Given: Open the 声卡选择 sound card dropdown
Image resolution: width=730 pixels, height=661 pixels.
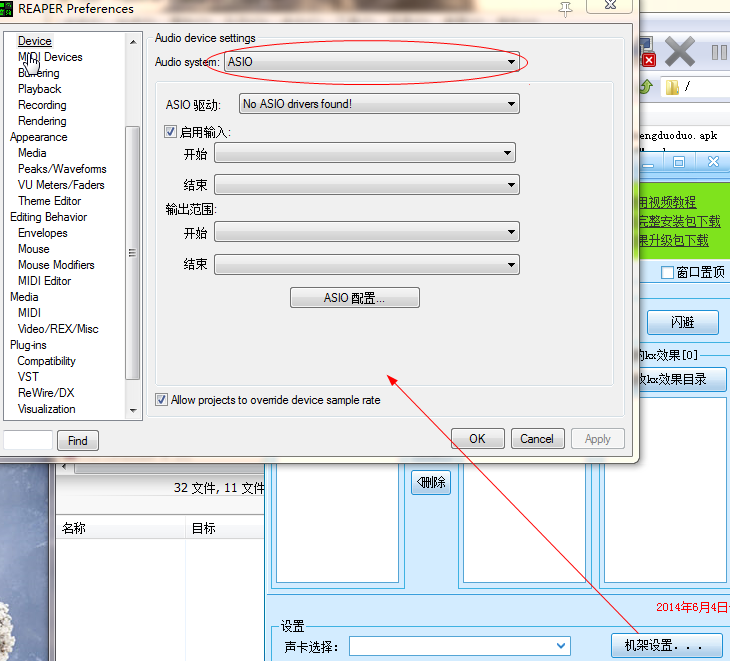Looking at the screenshot, I should click(460, 646).
